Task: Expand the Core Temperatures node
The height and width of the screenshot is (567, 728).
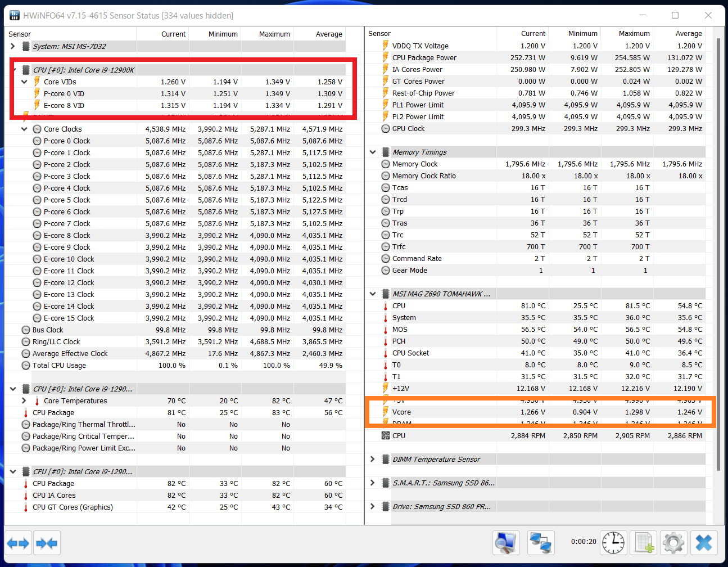Action: pos(24,400)
